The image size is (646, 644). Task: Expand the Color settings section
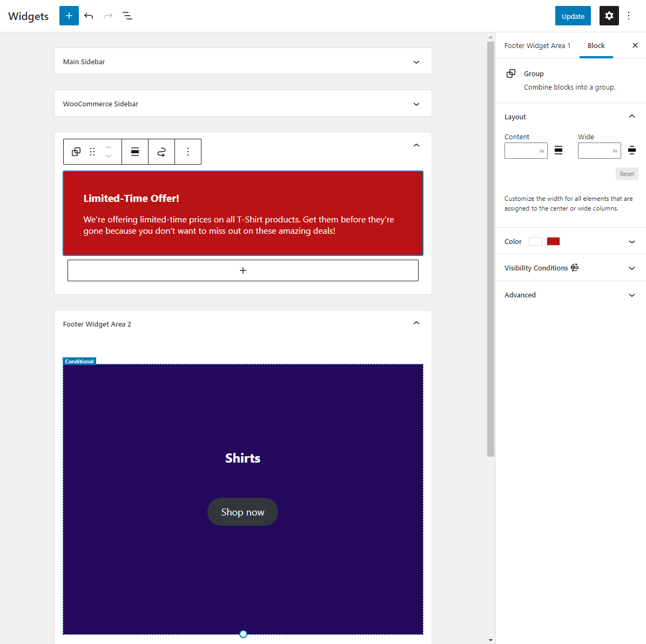pyautogui.click(x=631, y=241)
